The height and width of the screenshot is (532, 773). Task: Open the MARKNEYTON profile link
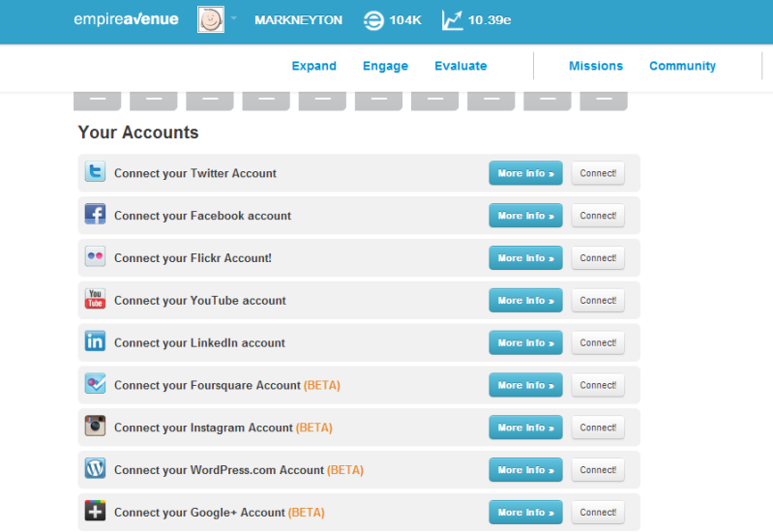tap(298, 20)
